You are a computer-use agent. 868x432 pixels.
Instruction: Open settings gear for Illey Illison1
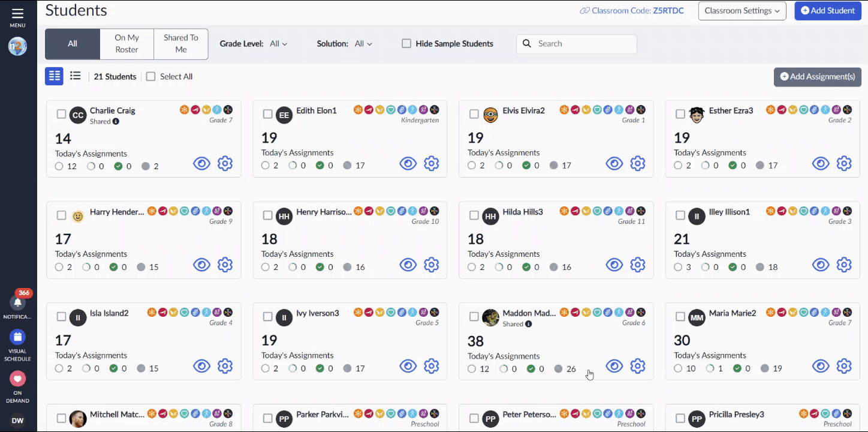(x=844, y=265)
